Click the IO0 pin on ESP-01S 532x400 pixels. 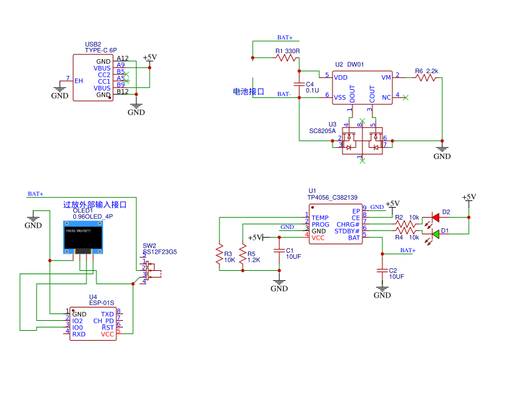(77, 327)
